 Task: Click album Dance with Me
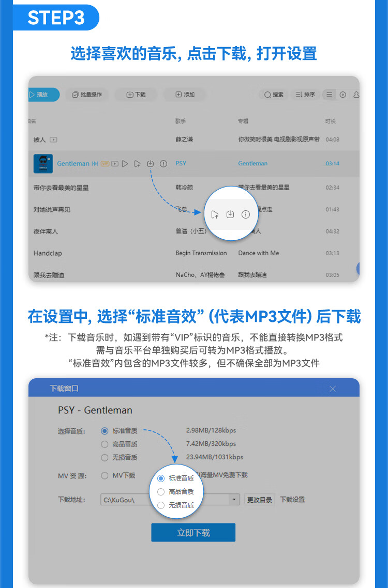tap(259, 253)
